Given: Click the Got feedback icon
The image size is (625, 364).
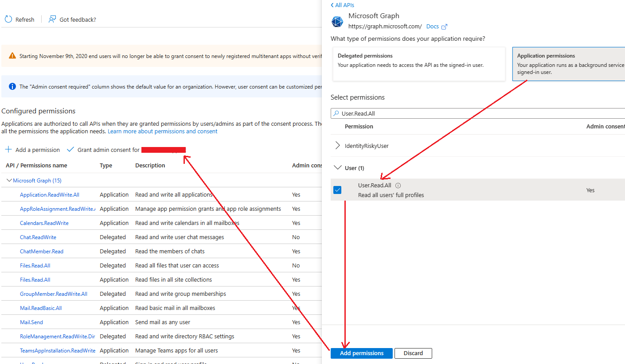Looking at the screenshot, I should (52, 19).
